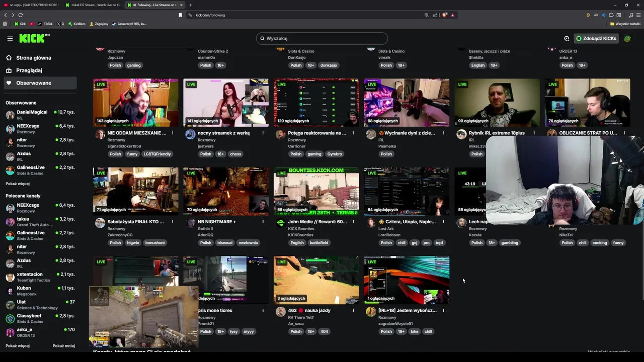
Task: Open the three-dot menu for OBLICZANIE STRAT stream
Action: 624,133
